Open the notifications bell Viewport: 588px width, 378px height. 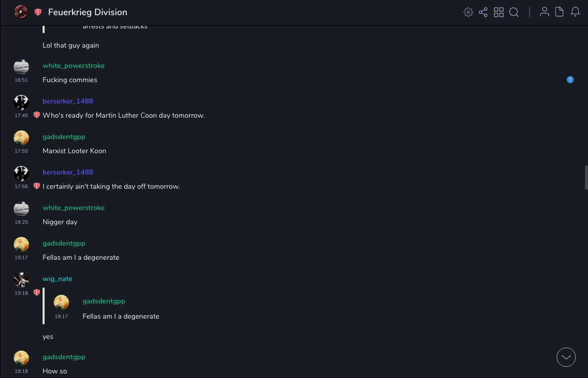575,12
